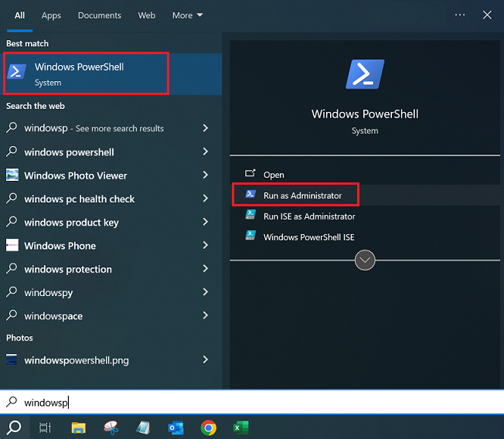Switch to the All tab

(x=19, y=15)
